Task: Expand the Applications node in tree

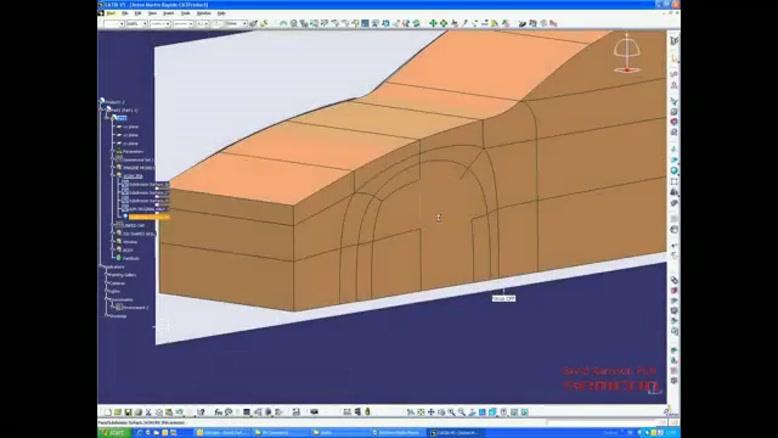Action: point(103,267)
